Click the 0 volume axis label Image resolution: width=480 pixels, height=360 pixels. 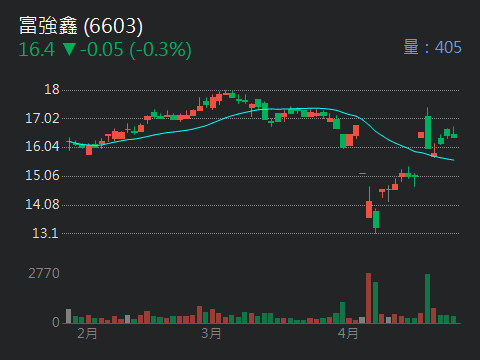coord(56,322)
